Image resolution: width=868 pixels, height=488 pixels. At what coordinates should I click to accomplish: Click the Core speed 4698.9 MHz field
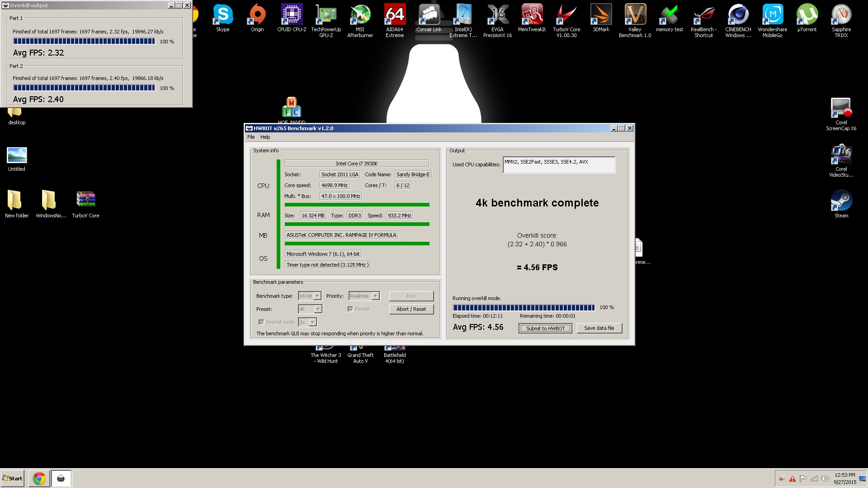point(334,185)
